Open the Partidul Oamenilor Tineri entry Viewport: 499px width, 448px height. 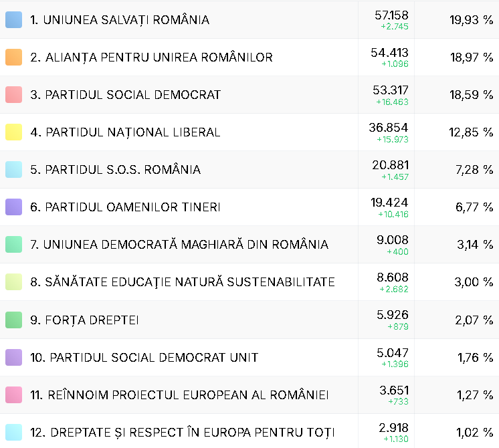125,207
